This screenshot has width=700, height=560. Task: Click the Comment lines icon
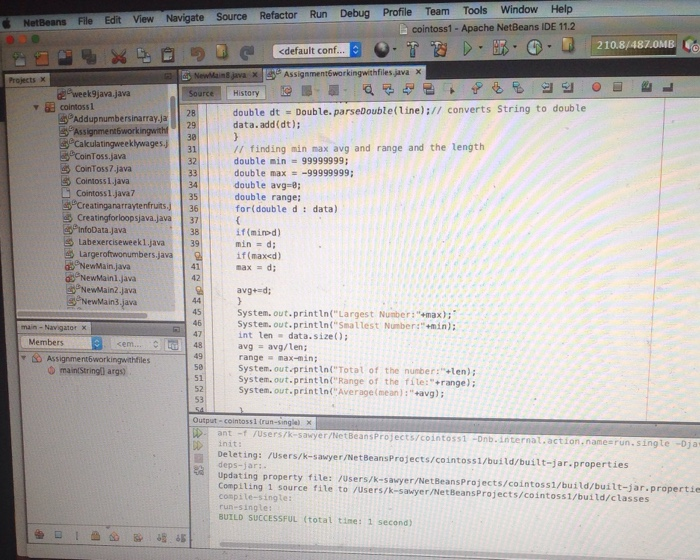pyautogui.click(x=646, y=87)
